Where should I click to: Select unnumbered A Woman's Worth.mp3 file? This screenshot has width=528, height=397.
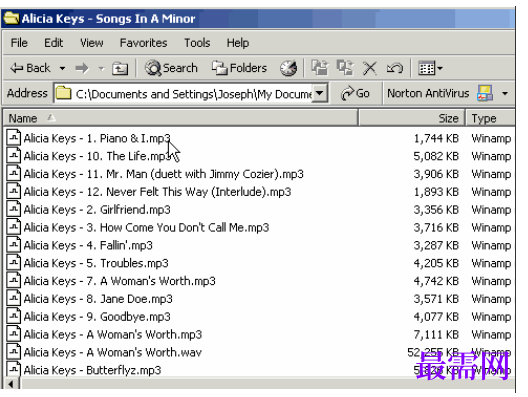[113, 335]
